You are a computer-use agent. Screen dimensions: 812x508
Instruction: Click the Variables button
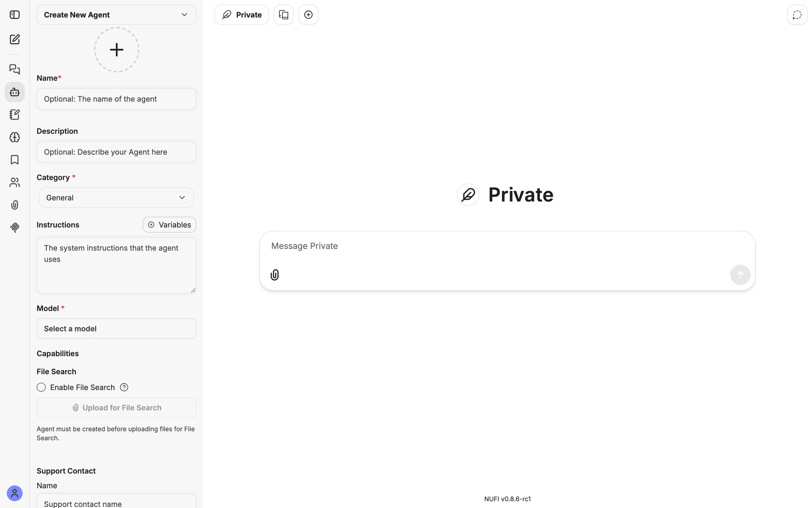[x=169, y=225]
